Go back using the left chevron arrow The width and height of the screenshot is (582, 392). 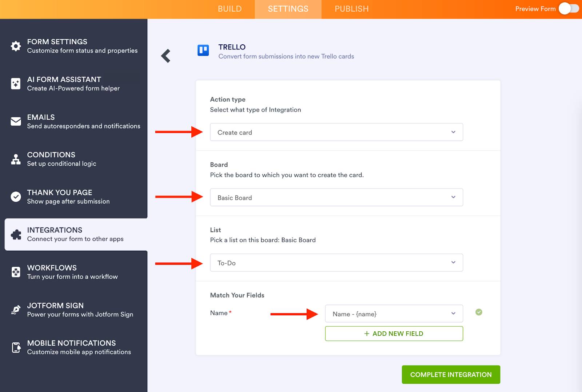pyautogui.click(x=166, y=56)
